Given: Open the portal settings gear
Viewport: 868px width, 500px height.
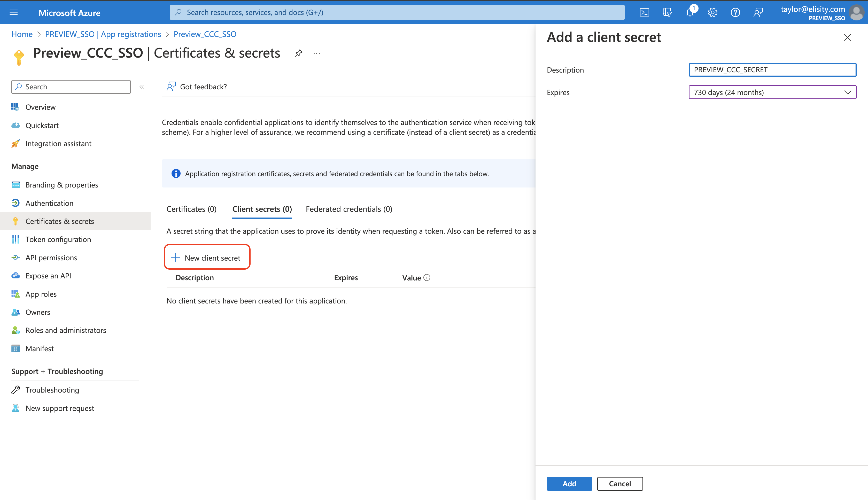Looking at the screenshot, I should [712, 13].
